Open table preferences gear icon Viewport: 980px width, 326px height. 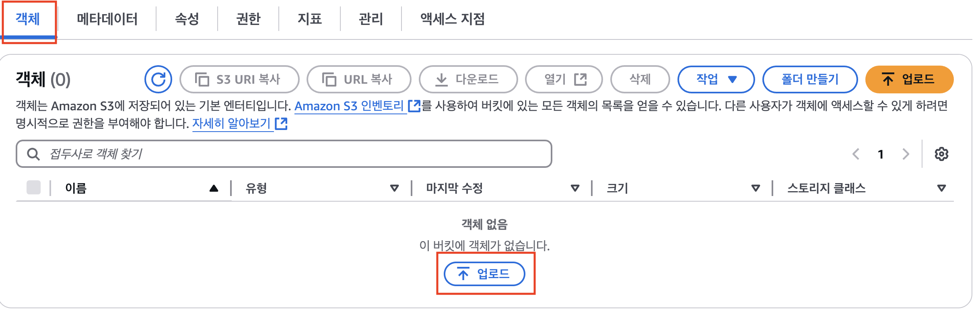(941, 154)
